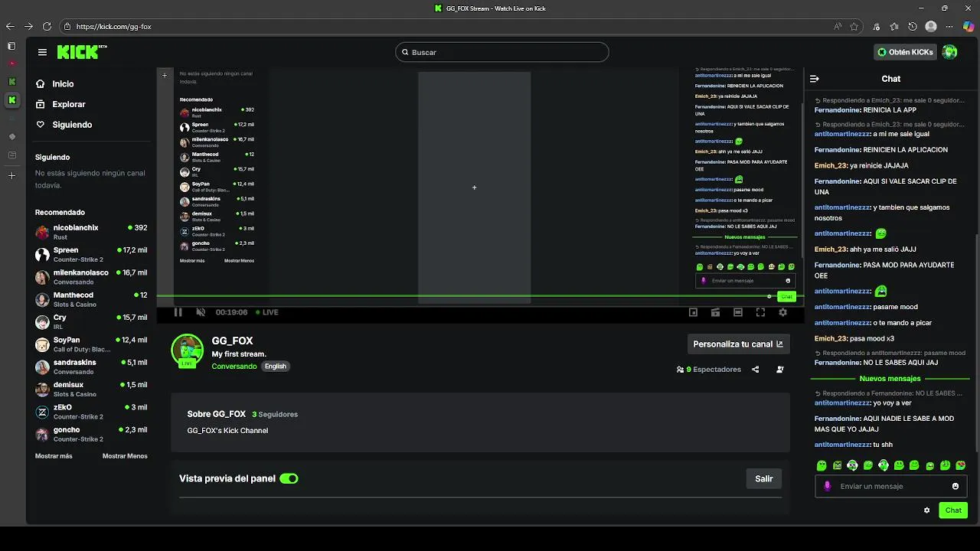
Task: Open the Spreen recommended channel
Action: pyautogui.click(x=91, y=255)
